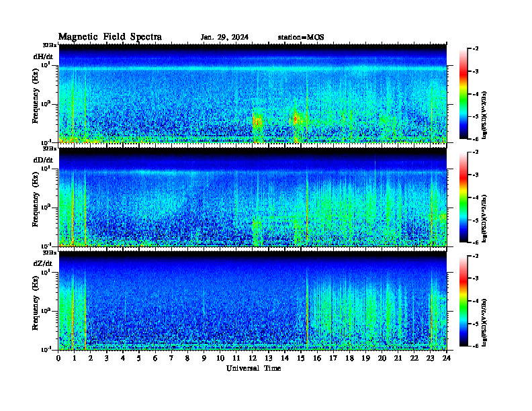Click the log(PSD) units label beside dD/dt colorbar
The image size is (532, 411).
(x=485, y=218)
